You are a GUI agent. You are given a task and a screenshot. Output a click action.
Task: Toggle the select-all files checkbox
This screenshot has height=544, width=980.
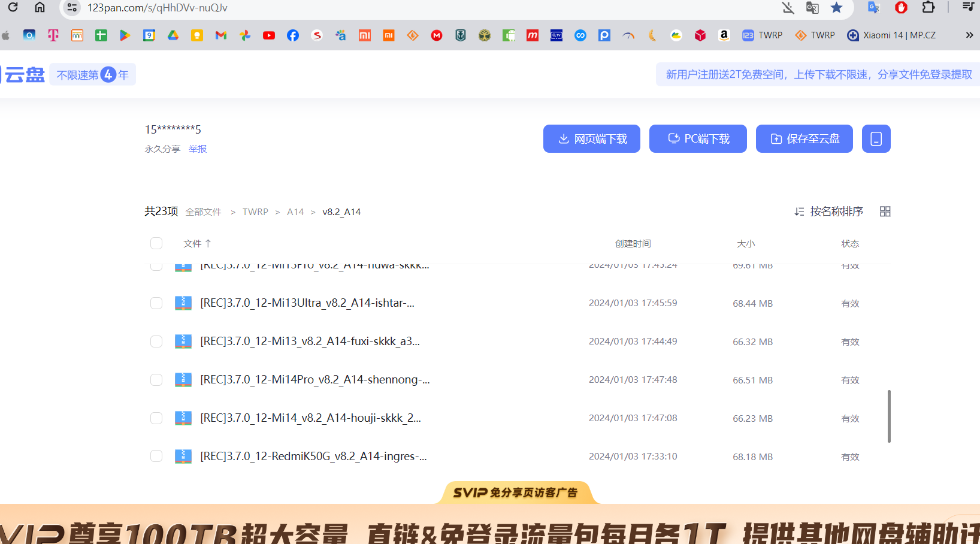point(156,243)
